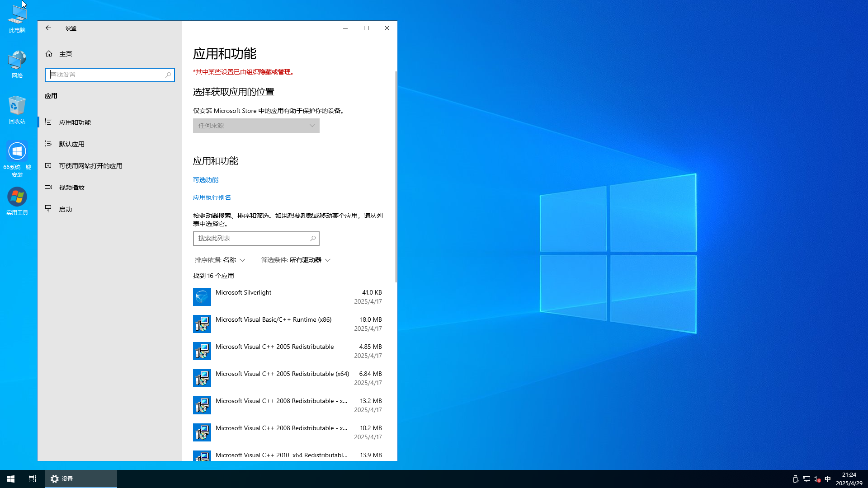The width and height of the screenshot is (868, 488).
Task: Switch to 启动 page
Action: tap(110, 209)
